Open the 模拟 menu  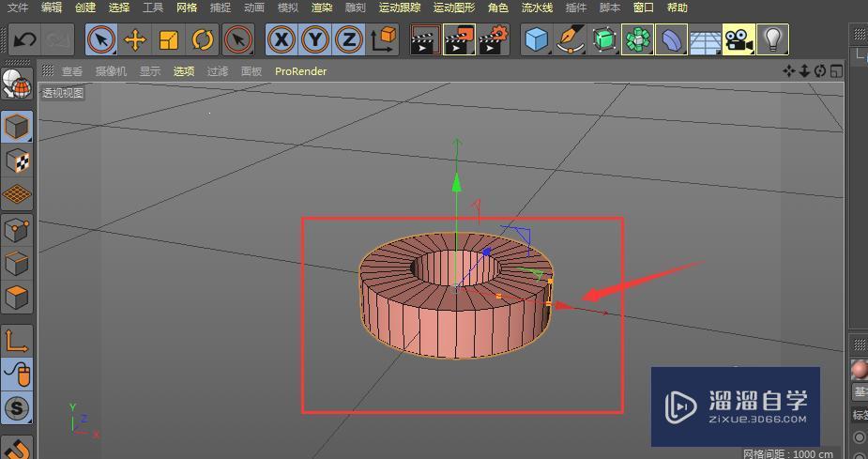pos(288,8)
